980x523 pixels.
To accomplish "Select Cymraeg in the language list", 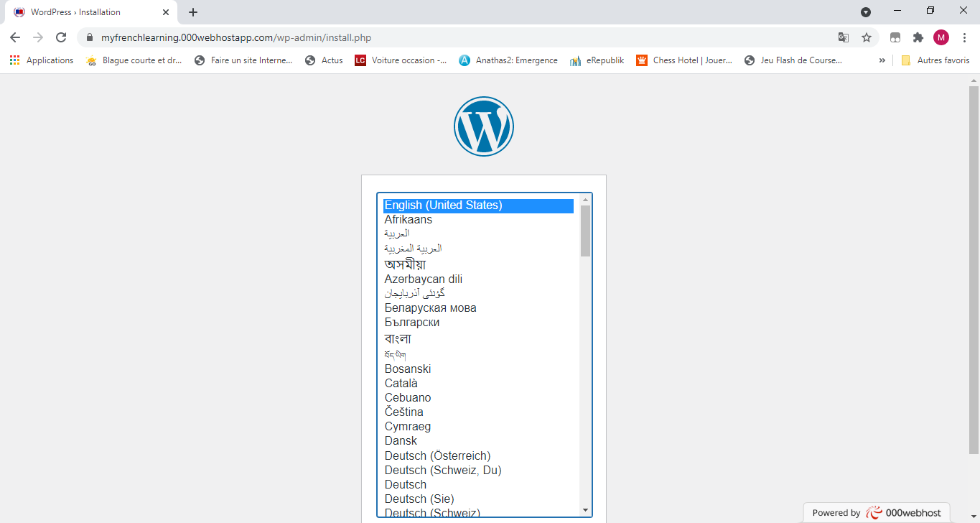I will (x=478, y=427).
